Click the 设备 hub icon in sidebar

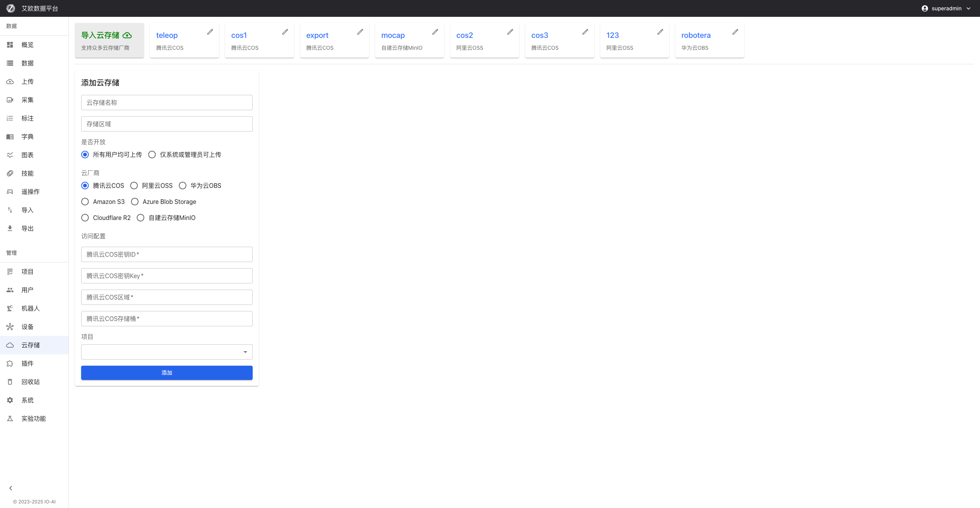(10, 327)
